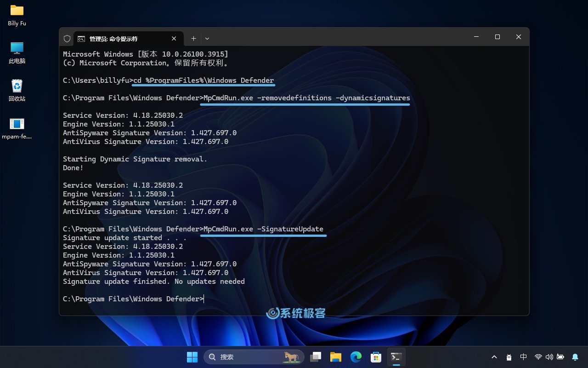Launch Microsoft Edge from the taskbar
The image size is (588, 368).
(356, 357)
